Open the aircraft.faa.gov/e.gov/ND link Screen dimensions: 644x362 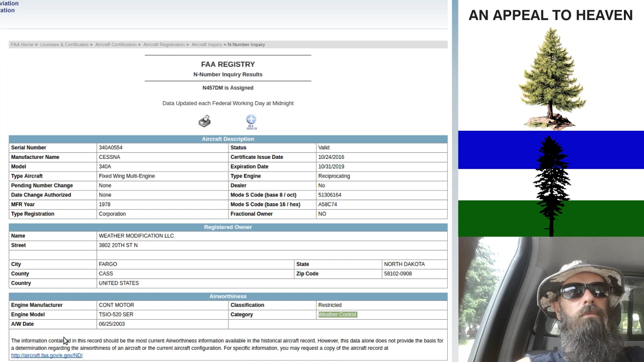[x=47, y=355]
